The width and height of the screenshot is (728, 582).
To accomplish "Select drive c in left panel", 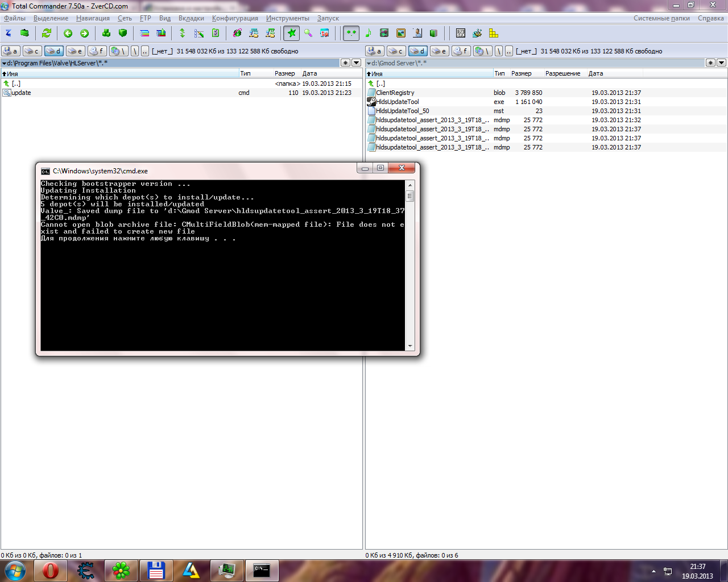I will tap(32, 51).
